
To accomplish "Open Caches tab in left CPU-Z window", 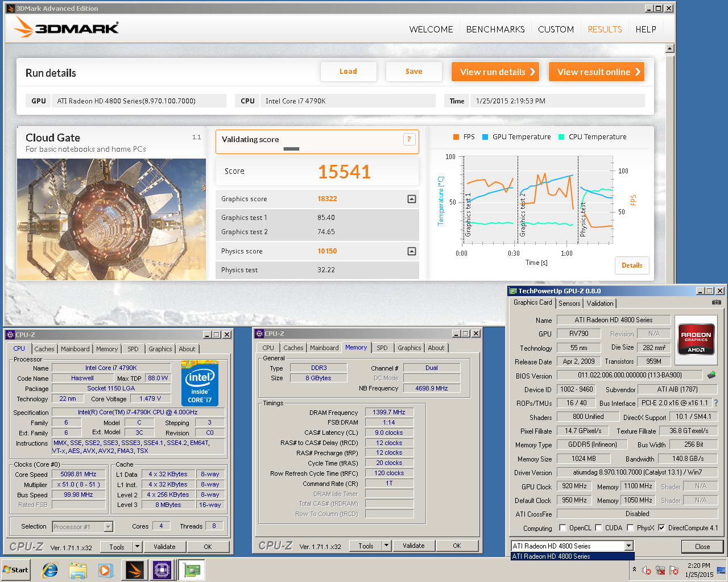I will [x=44, y=349].
